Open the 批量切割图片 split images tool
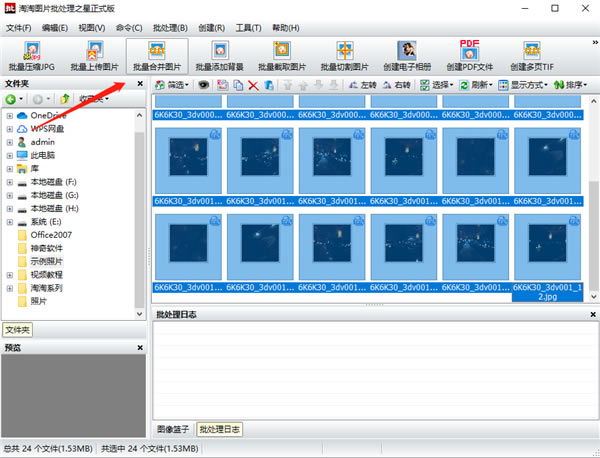 tap(344, 56)
